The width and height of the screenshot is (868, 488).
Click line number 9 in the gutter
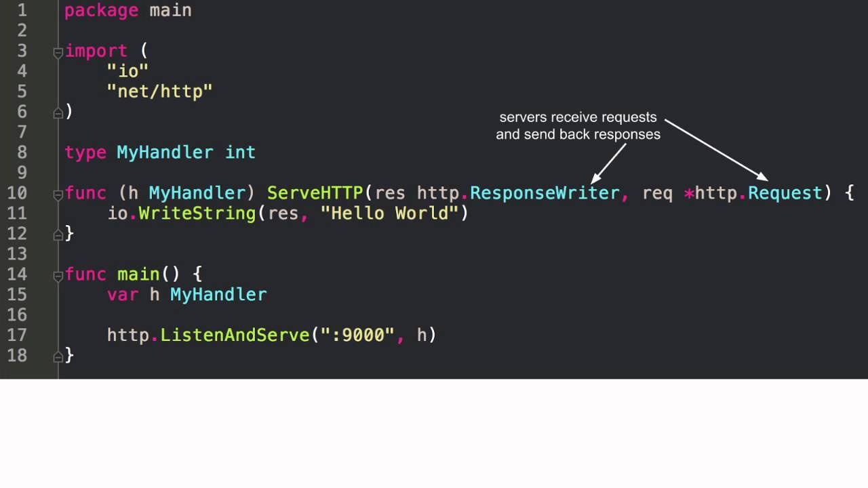point(22,173)
